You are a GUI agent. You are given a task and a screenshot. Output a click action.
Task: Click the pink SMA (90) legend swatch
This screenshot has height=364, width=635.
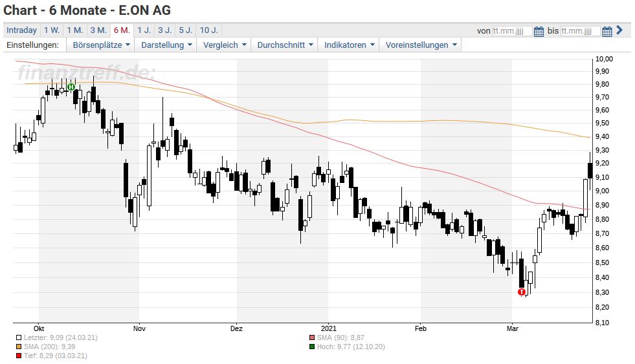coord(312,337)
